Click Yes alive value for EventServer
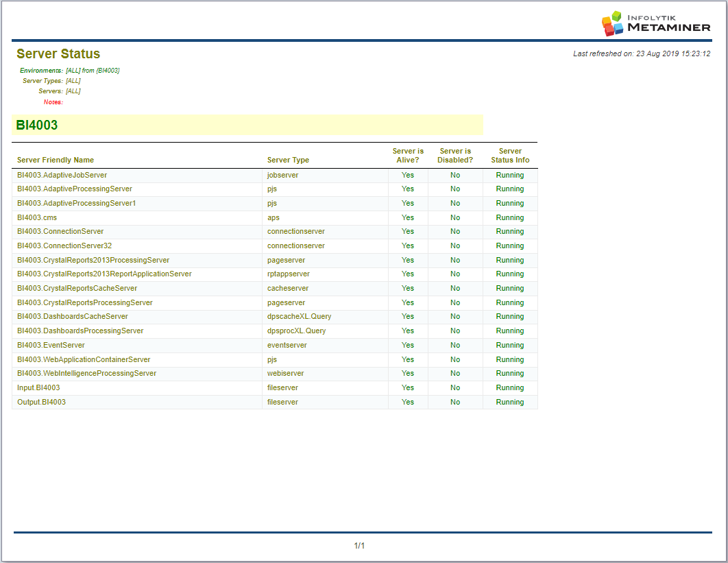Image resolution: width=728 pixels, height=563 pixels. coord(408,345)
